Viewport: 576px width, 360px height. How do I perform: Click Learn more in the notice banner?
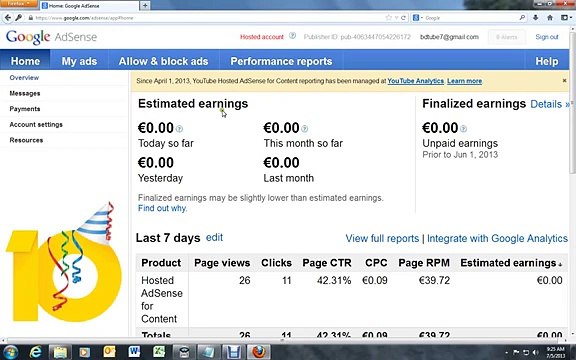coord(464,81)
